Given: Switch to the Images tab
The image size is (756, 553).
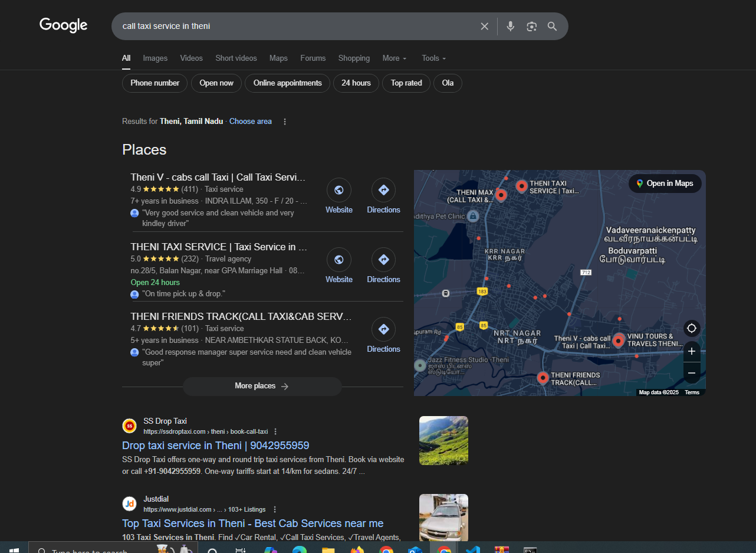Looking at the screenshot, I should click(155, 58).
